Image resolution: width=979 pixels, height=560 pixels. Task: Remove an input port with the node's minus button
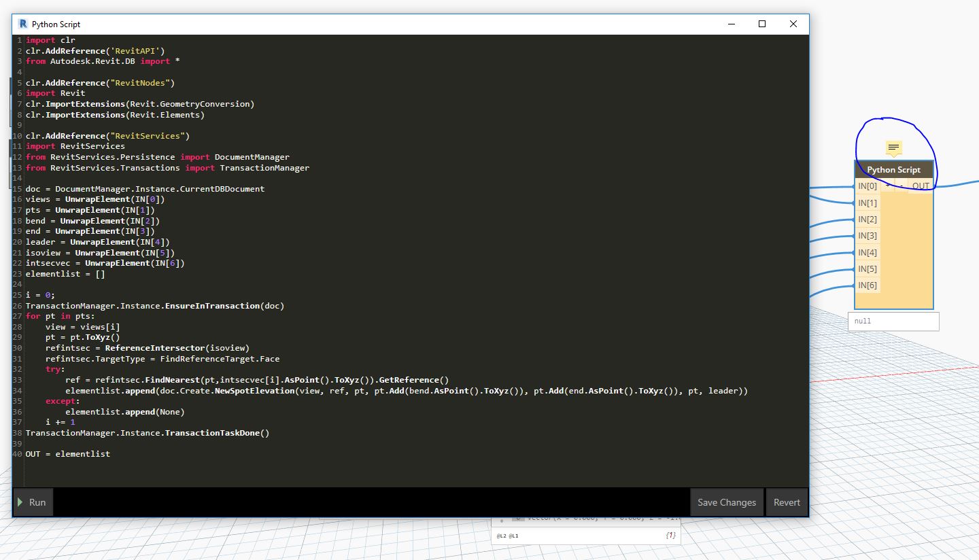coord(901,186)
